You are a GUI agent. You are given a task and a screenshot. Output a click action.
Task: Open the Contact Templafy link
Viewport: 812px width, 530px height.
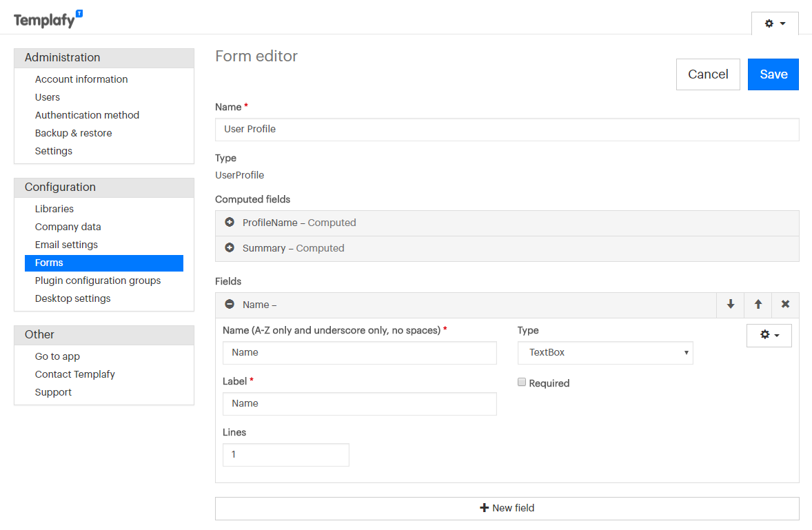[x=75, y=374]
